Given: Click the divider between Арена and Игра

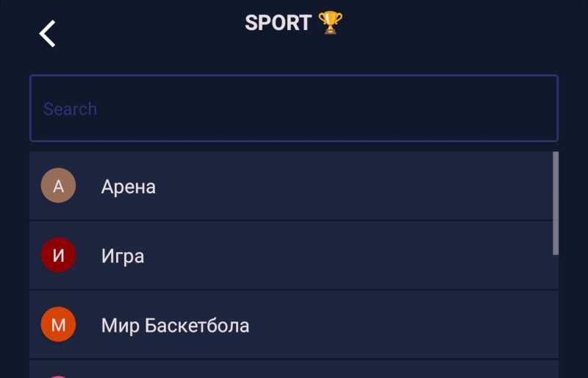Looking at the screenshot, I should coord(294,221).
